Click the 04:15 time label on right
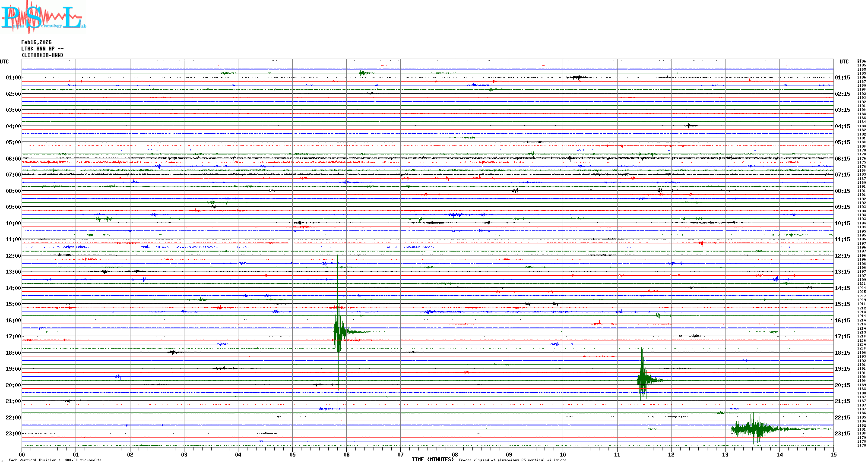 (842, 126)
